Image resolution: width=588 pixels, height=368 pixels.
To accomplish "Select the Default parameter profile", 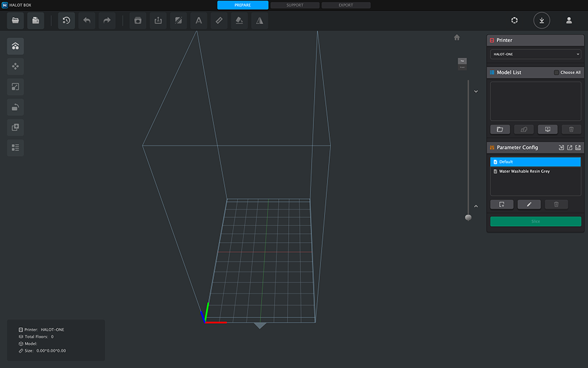I will point(536,162).
